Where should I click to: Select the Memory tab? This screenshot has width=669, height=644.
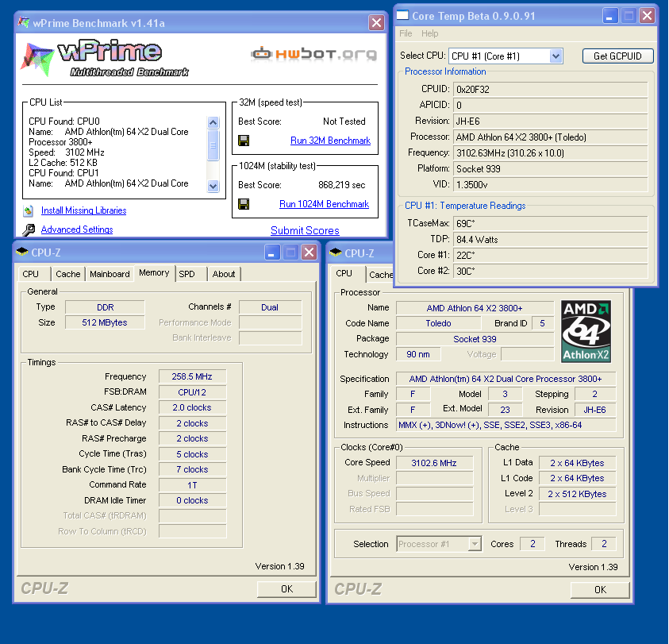coord(154,273)
